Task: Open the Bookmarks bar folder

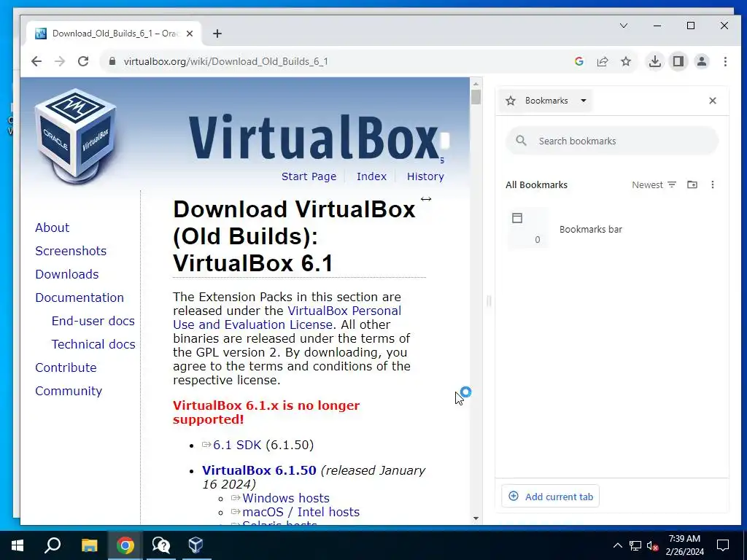Action: [x=612, y=229]
